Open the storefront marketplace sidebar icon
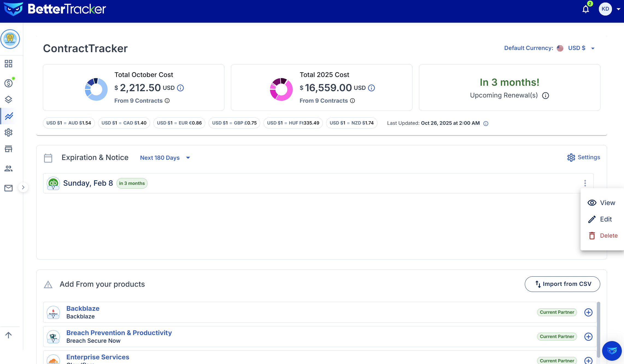Viewport: 624px width, 364px height. point(8,149)
